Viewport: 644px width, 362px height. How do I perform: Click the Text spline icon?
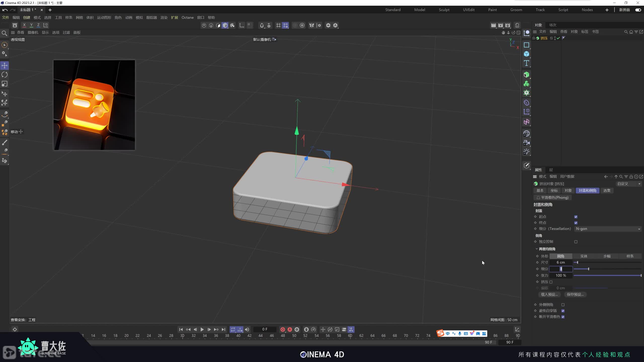click(x=526, y=63)
